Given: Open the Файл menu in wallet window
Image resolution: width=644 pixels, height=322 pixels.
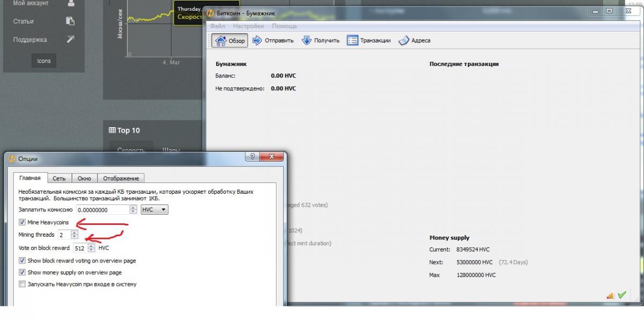Looking at the screenshot, I should point(217,26).
